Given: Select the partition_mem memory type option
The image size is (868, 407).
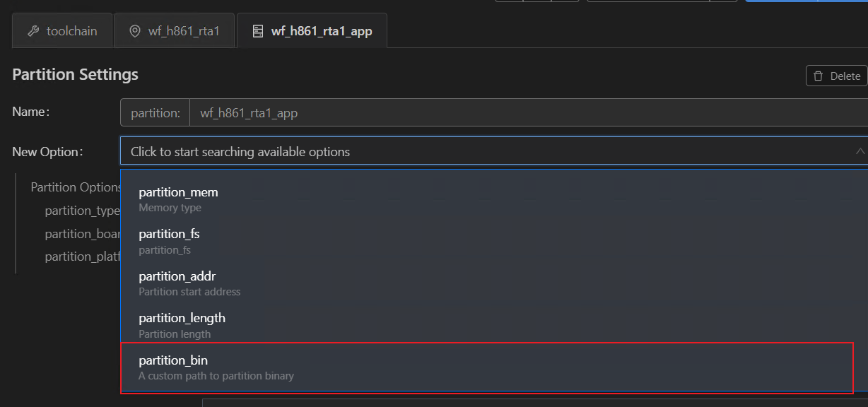Looking at the screenshot, I should pos(178,199).
